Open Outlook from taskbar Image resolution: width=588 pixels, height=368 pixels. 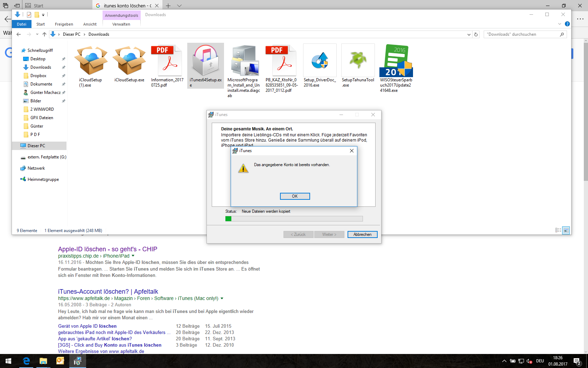[60, 361]
